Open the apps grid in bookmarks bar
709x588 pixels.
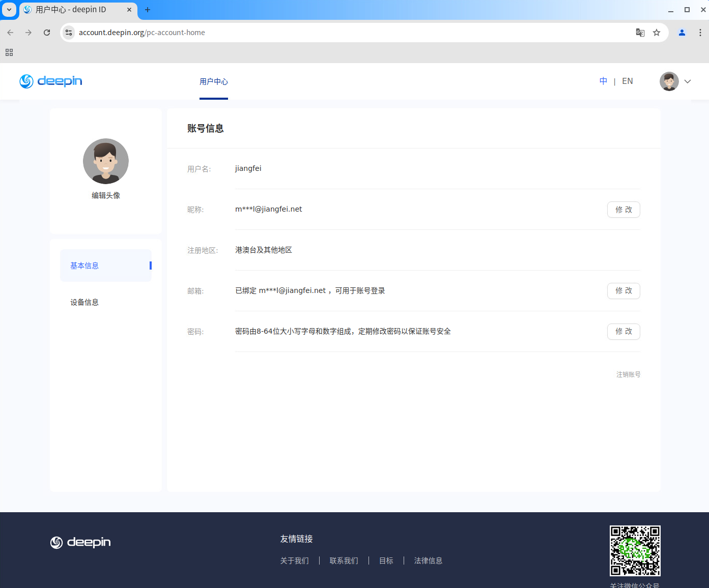(x=9, y=52)
